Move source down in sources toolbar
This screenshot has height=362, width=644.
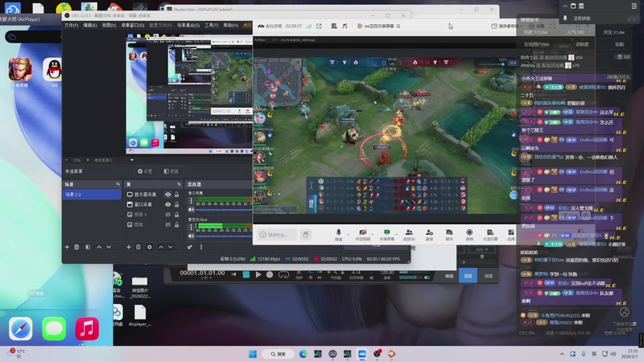(171, 247)
